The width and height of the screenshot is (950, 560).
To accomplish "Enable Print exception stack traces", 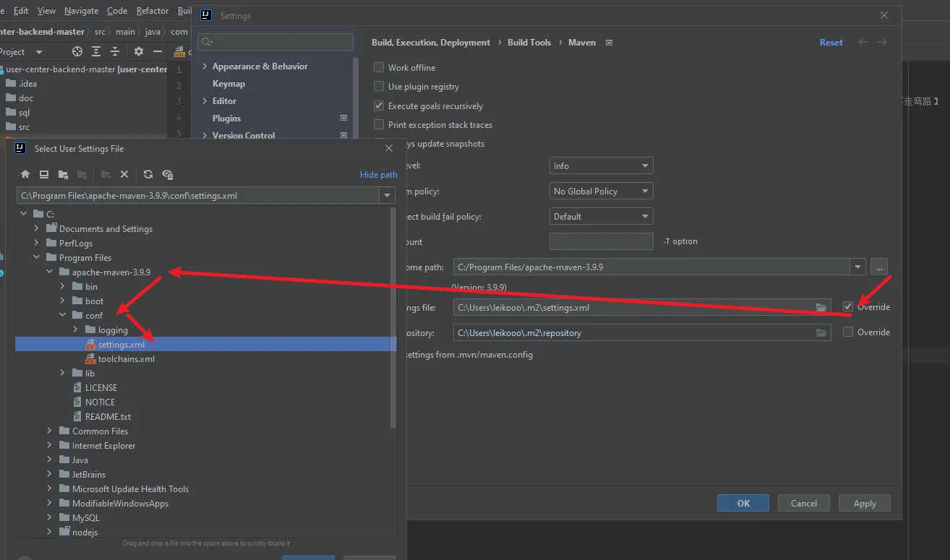I will [x=378, y=124].
